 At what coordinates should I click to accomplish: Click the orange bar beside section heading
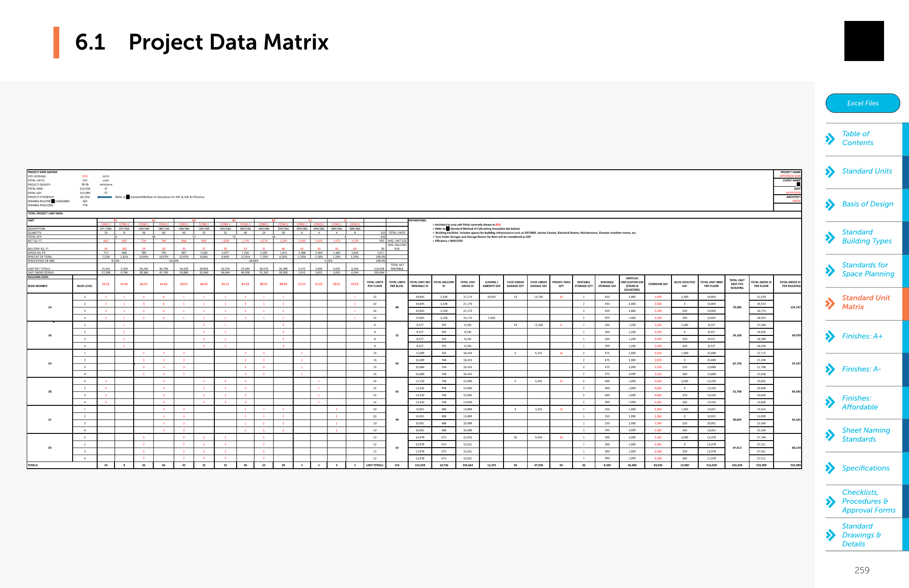pyautogui.click(x=56, y=42)
